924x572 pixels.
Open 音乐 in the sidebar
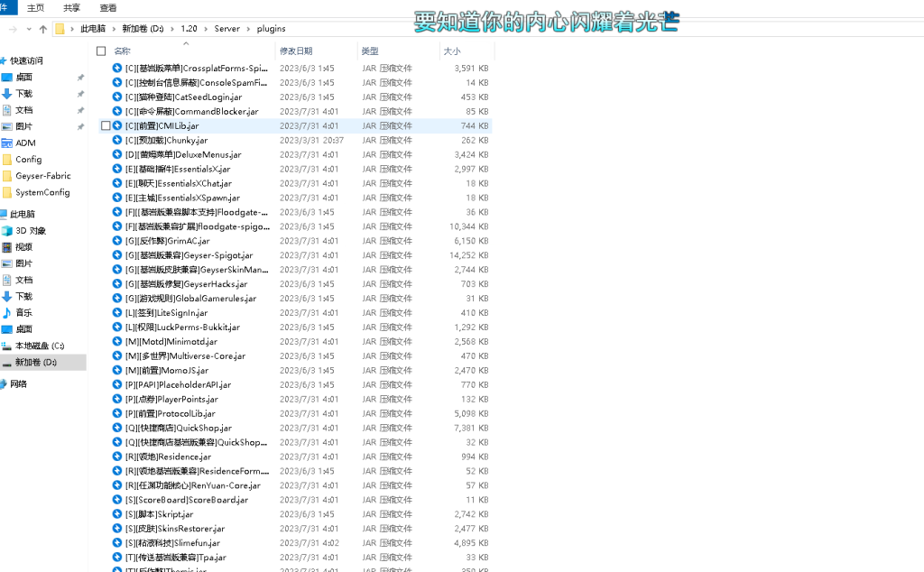click(23, 313)
